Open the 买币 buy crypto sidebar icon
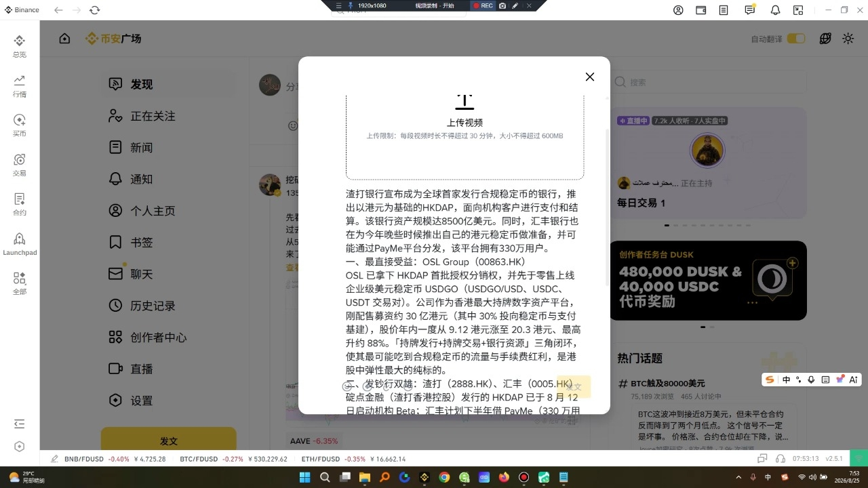 19,125
